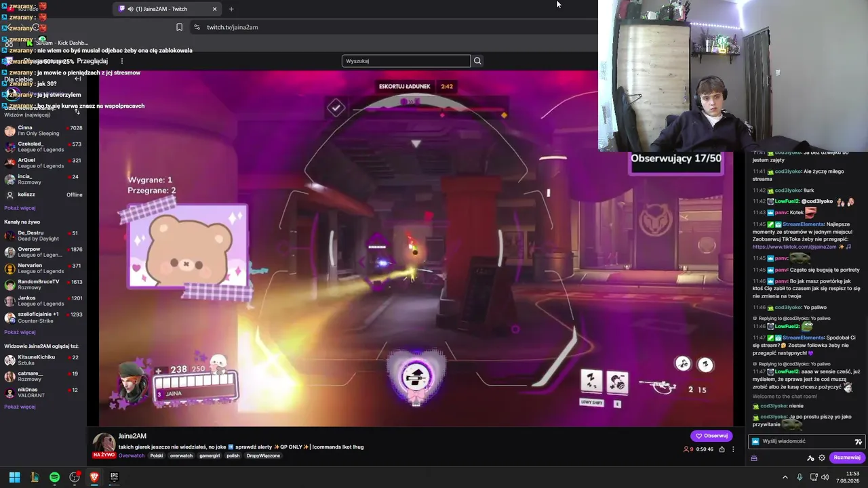Viewport: 868px width, 488px height.
Task: Send chat message with Rozmawiaj
Action: pyautogui.click(x=847, y=457)
